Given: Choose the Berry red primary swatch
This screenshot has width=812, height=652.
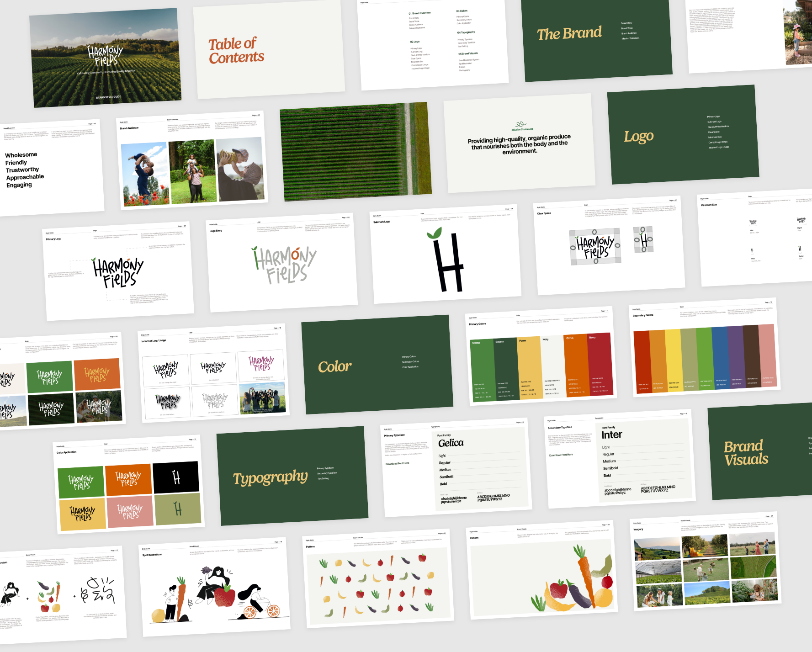Looking at the screenshot, I should pos(600,364).
